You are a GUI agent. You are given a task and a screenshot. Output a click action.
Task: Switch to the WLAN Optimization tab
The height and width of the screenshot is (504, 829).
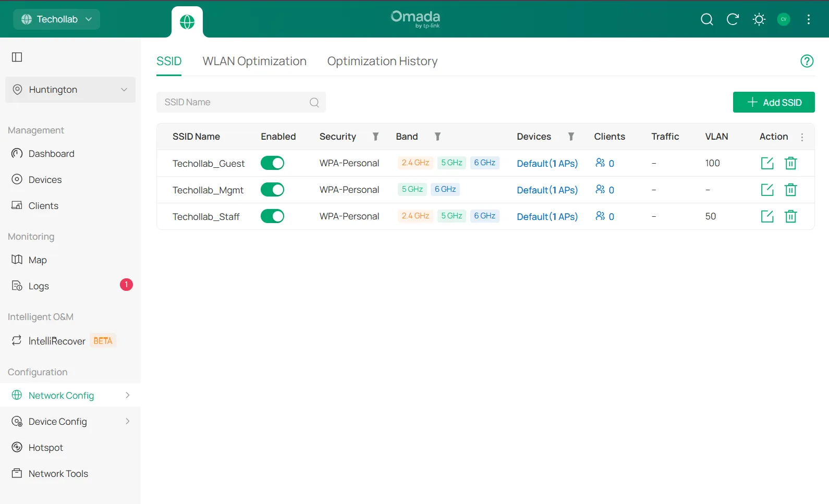click(254, 62)
